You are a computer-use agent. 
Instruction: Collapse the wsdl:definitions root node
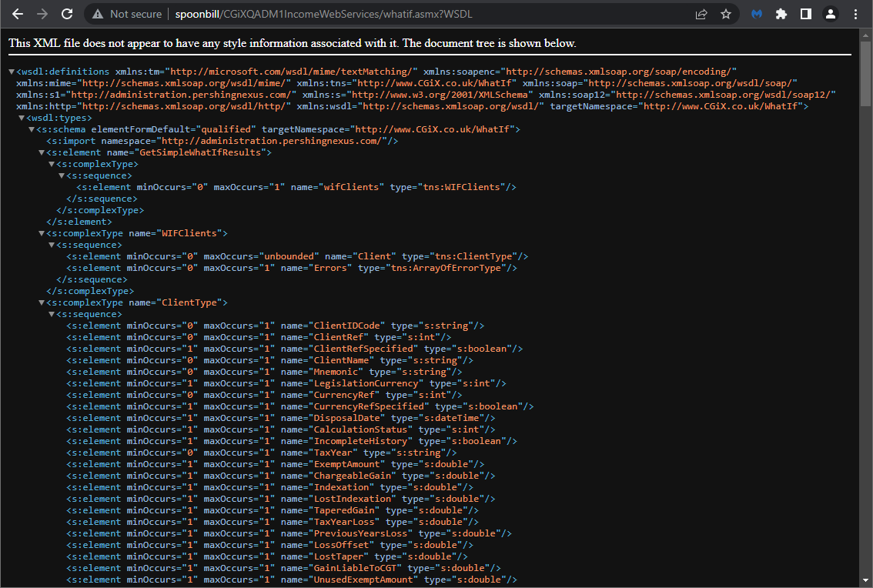click(x=12, y=72)
